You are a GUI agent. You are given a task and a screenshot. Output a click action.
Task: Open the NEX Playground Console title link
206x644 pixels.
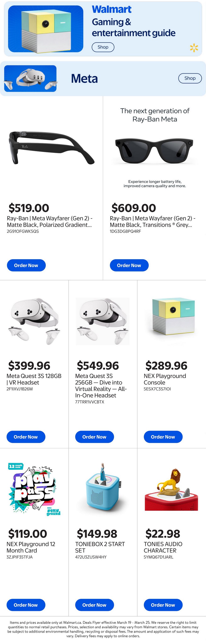[165, 379]
